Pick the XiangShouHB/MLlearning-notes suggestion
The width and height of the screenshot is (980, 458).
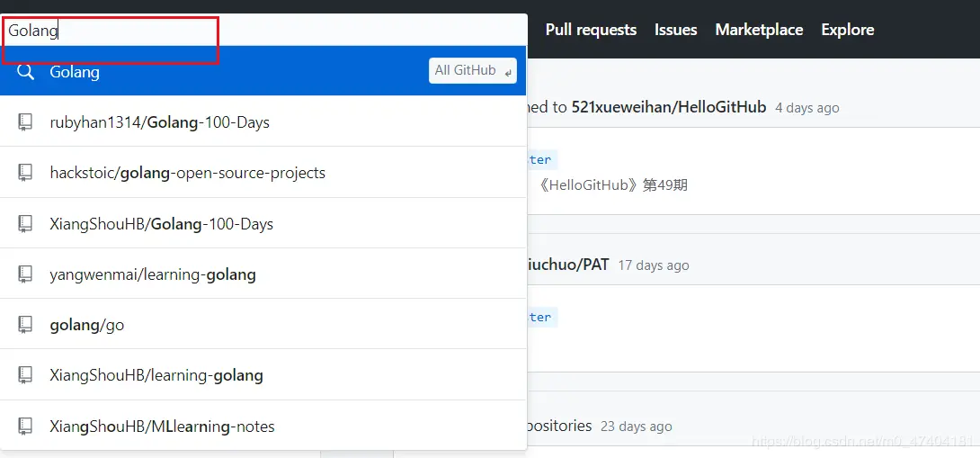pos(163,427)
